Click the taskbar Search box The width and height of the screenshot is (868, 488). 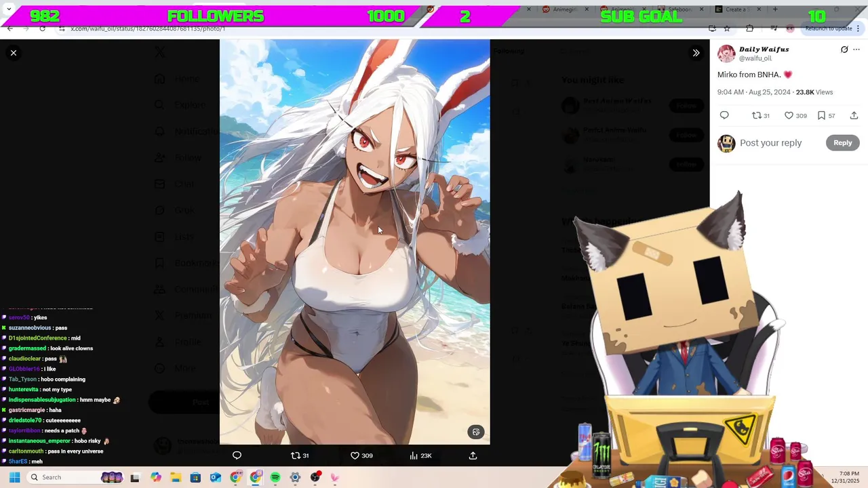(x=77, y=477)
